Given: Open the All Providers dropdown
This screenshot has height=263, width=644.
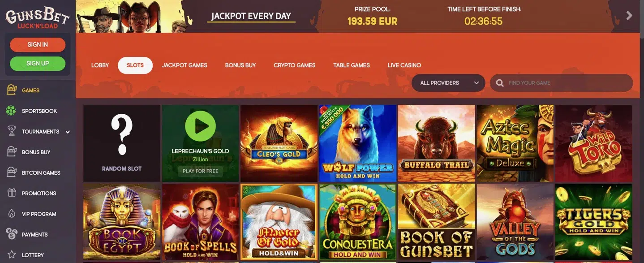Looking at the screenshot, I should (448, 83).
